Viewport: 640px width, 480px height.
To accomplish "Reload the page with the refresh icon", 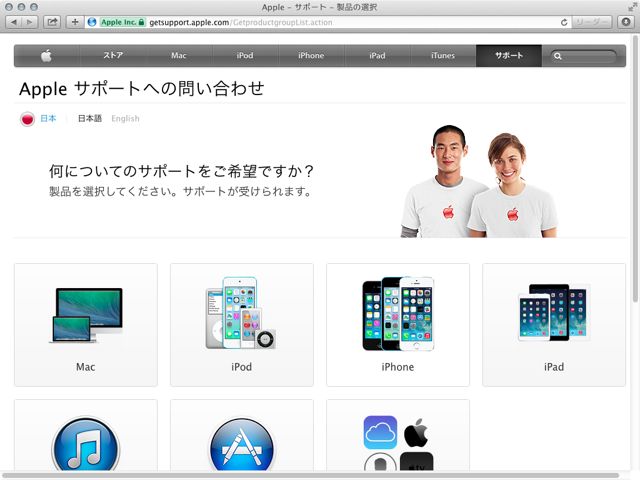I will [564, 22].
